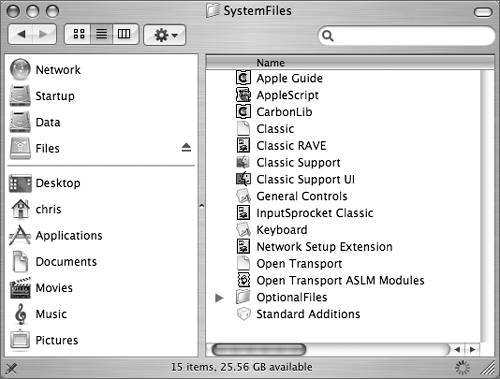Toggle the toolbar with the pill button
This screenshot has height=379, width=500.
coord(483,12)
